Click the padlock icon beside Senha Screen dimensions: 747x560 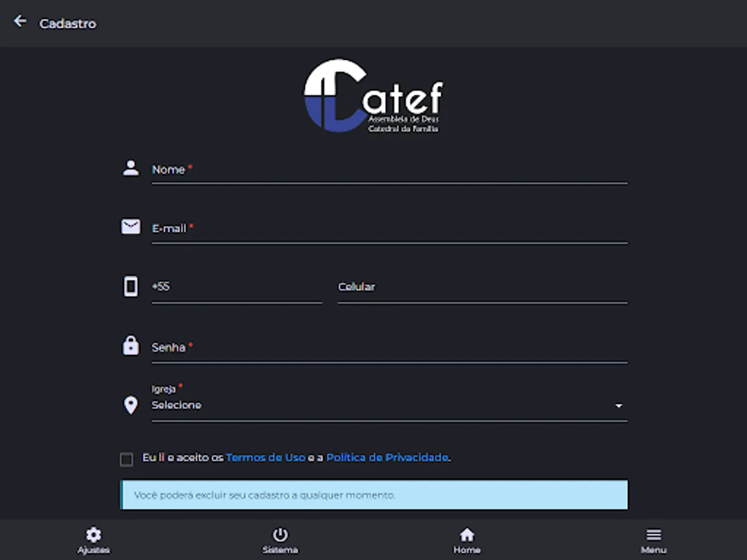tap(131, 345)
